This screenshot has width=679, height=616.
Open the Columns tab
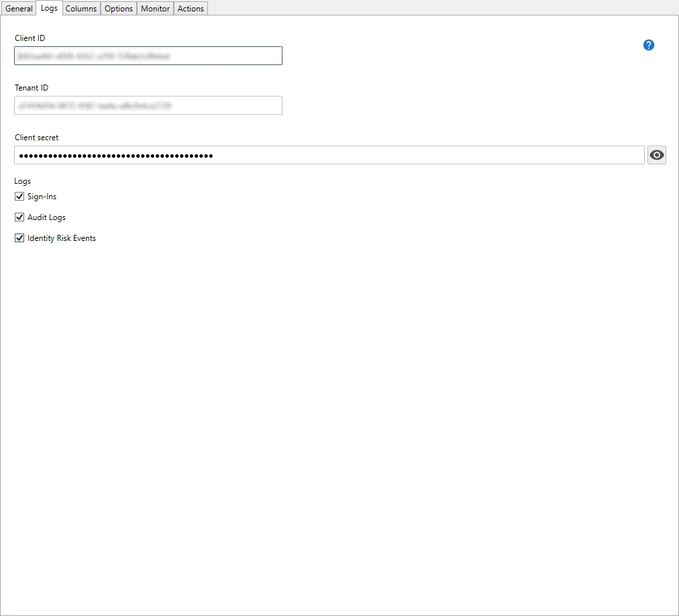(x=81, y=9)
